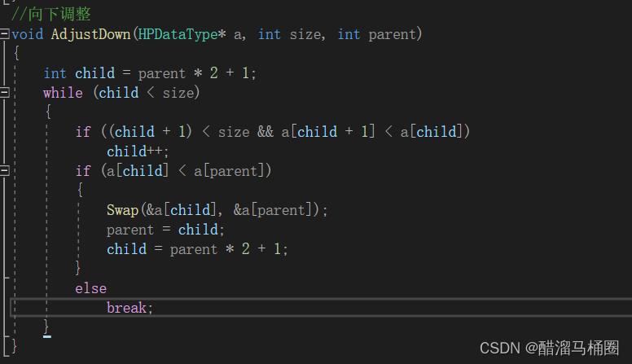The height and width of the screenshot is (364, 632).
Task: Collapse the while loop block
Action: click(x=4, y=93)
